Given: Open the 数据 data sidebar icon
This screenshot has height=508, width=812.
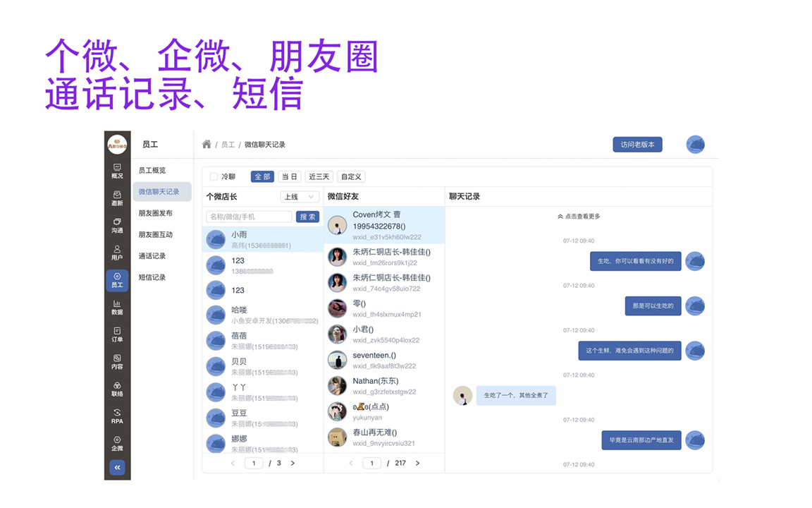Looking at the screenshot, I should click(x=117, y=307).
